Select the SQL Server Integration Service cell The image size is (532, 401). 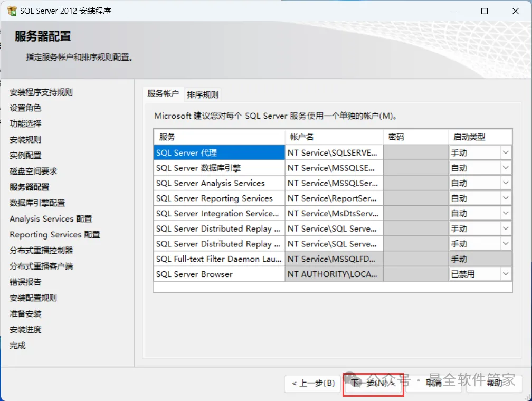point(219,213)
